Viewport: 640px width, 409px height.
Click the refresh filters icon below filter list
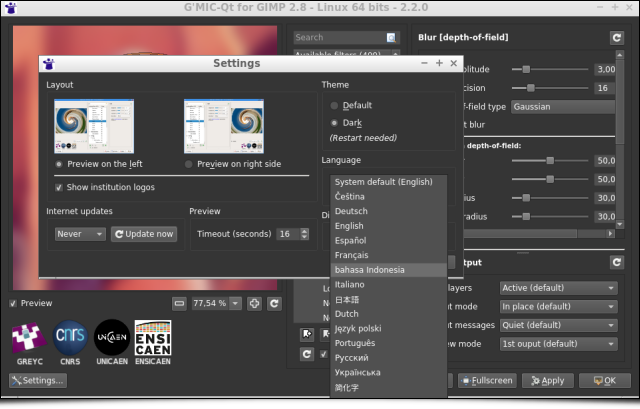point(307,354)
